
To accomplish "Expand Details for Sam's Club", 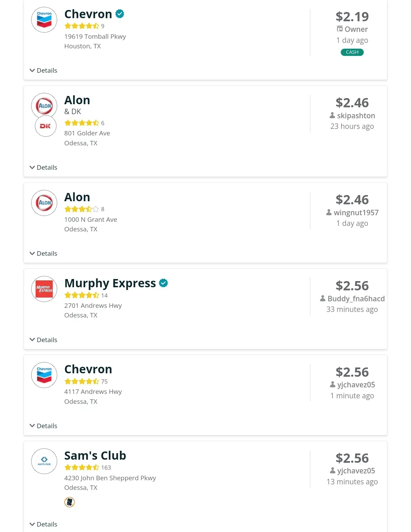I will click(43, 524).
